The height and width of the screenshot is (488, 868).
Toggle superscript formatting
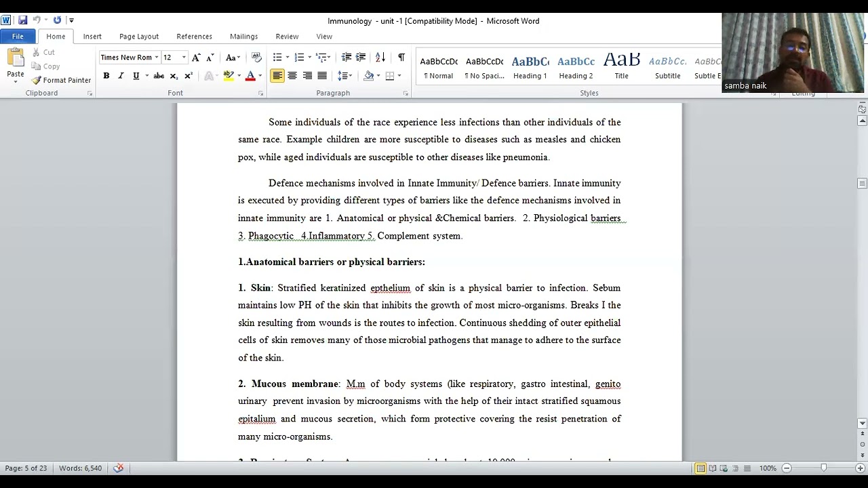coord(189,76)
